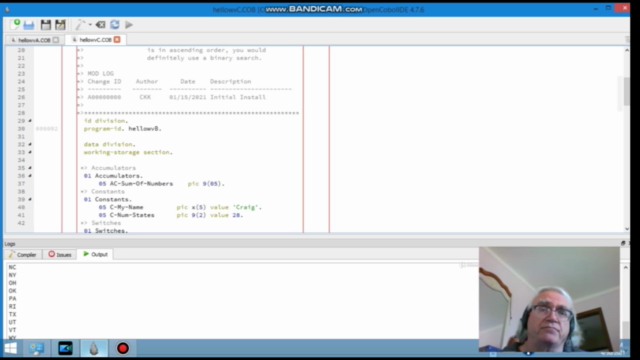Collapse the Constants group fold at line 39
640x360 pixels.
click(x=30, y=199)
